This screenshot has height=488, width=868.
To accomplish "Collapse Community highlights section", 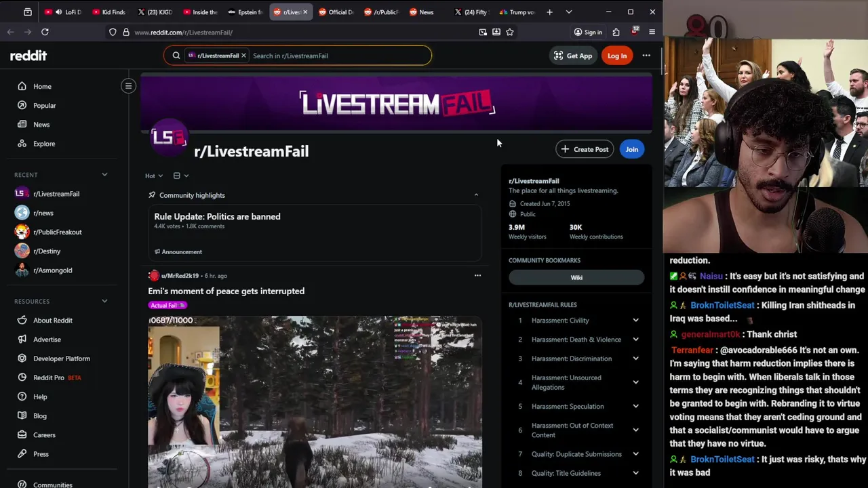I will (x=476, y=195).
